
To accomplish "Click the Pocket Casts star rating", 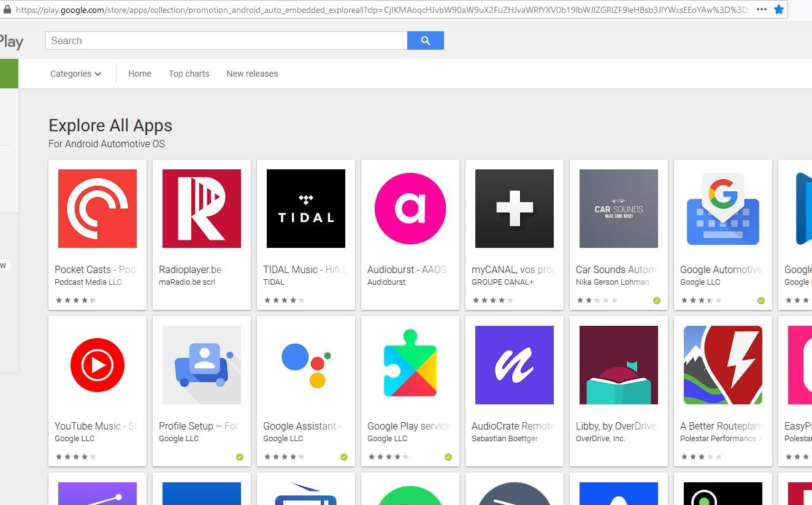I will [76, 301].
